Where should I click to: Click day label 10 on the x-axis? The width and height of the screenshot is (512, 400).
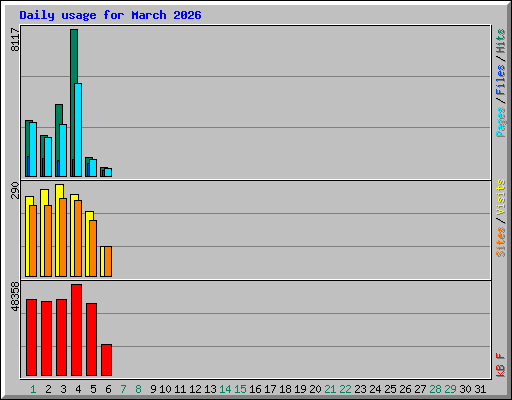165,389
